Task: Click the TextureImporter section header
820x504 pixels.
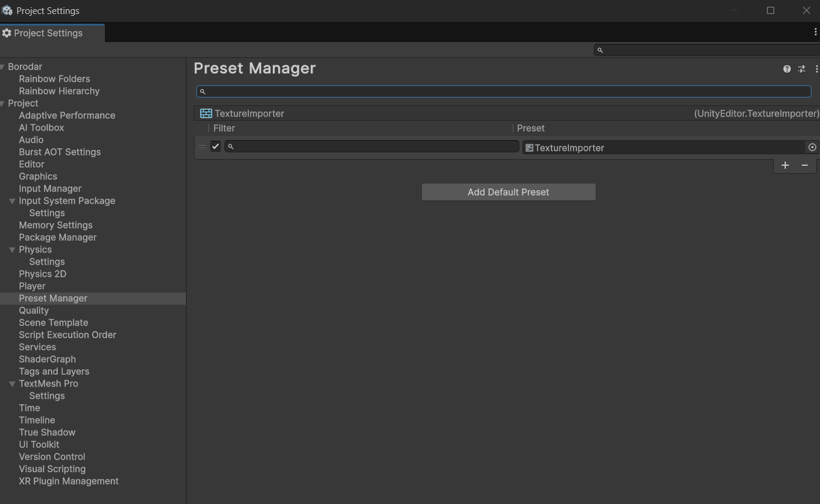Action: coord(507,113)
